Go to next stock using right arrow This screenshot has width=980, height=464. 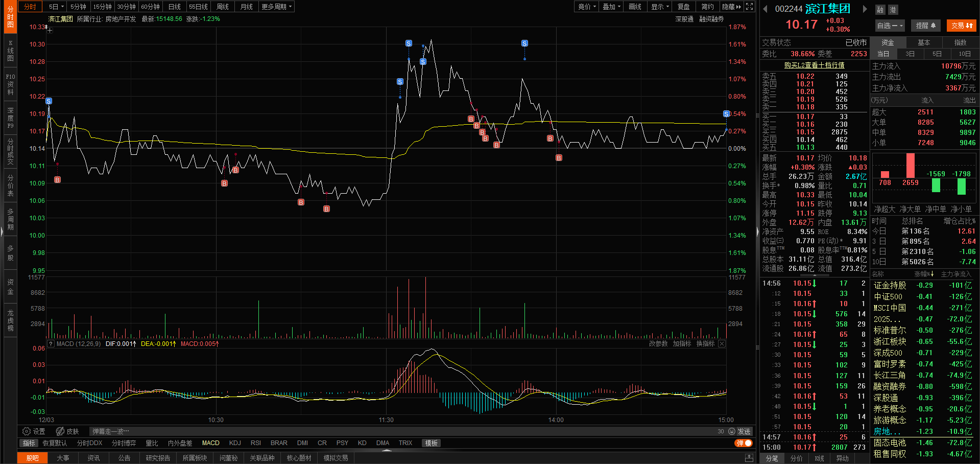point(865,9)
